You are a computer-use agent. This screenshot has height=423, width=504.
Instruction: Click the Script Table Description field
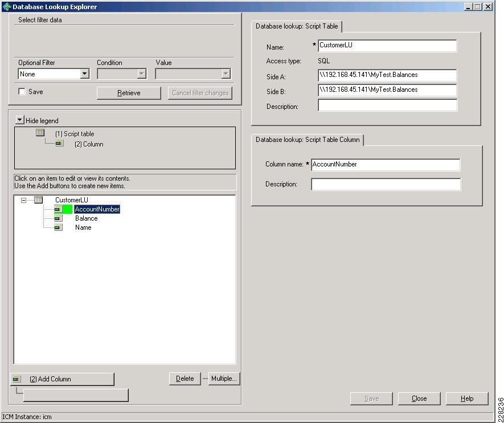[387, 105]
